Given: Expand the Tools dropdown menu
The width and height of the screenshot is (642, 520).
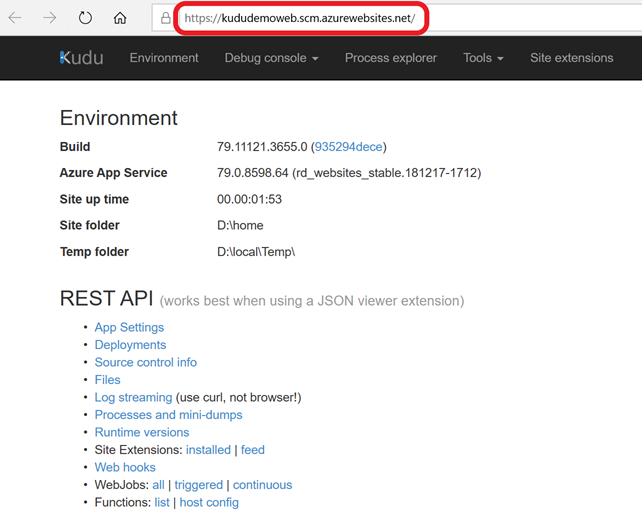Looking at the screenshot, I should (x=483, y=58).
